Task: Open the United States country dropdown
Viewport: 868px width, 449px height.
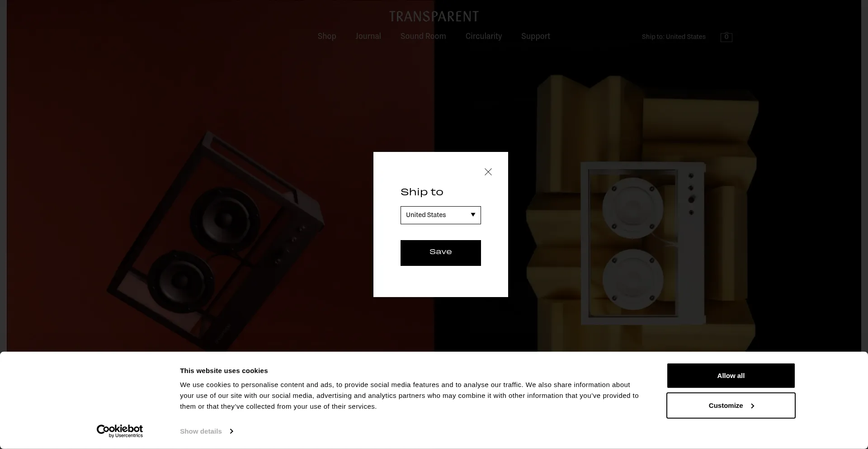Action: click(x=441, y=215)
